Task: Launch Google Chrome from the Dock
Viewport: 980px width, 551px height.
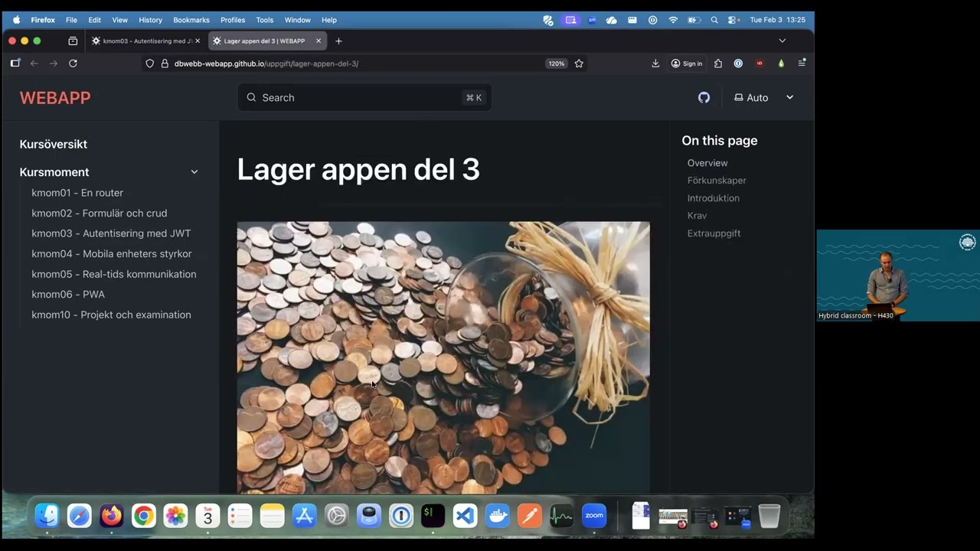Action: point(143,516)
